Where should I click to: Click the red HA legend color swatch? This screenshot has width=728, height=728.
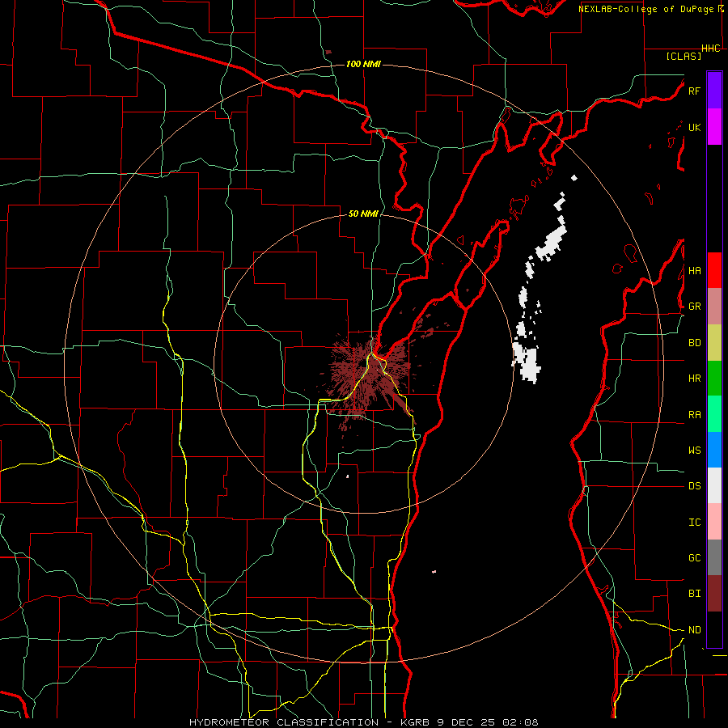coord(714,270)
